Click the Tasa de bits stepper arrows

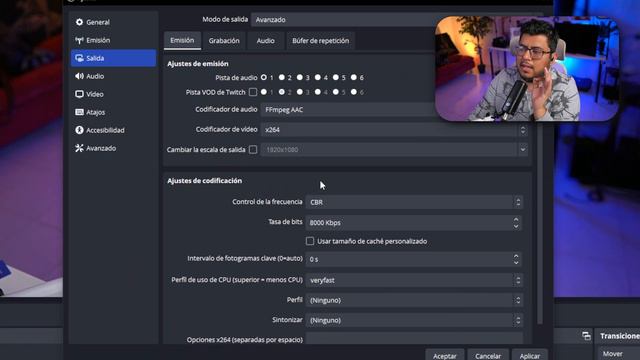516,222
